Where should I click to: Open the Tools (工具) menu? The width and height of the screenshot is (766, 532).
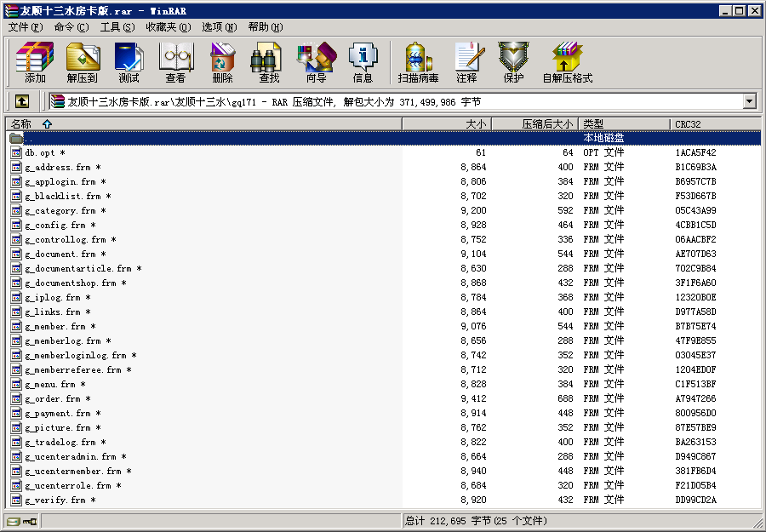(117, 27)
